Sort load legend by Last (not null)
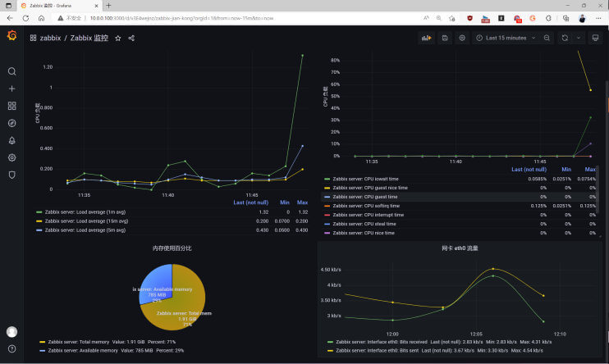The image size is (609, 364). [251, 202]
